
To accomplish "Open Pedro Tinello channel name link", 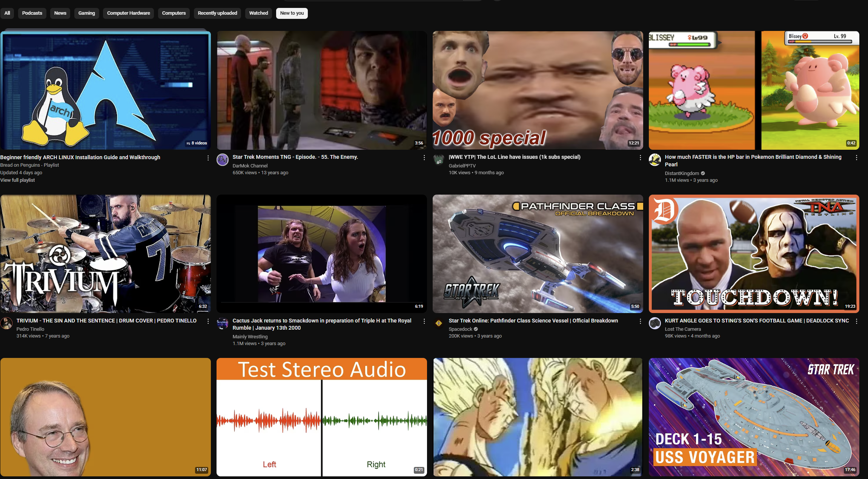I will point(30,329).
